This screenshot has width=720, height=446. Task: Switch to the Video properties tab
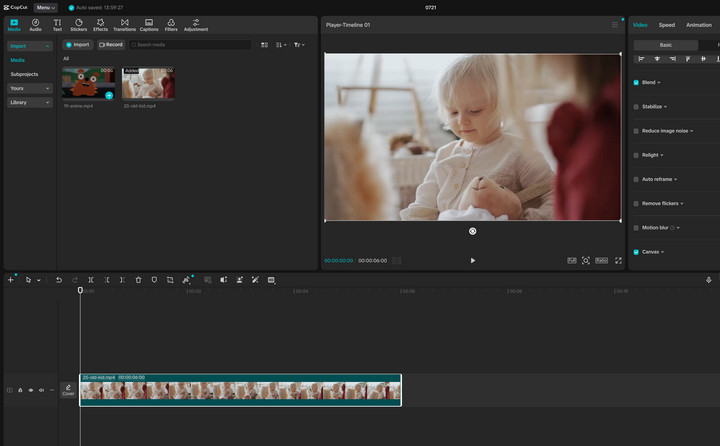(640, 25)
